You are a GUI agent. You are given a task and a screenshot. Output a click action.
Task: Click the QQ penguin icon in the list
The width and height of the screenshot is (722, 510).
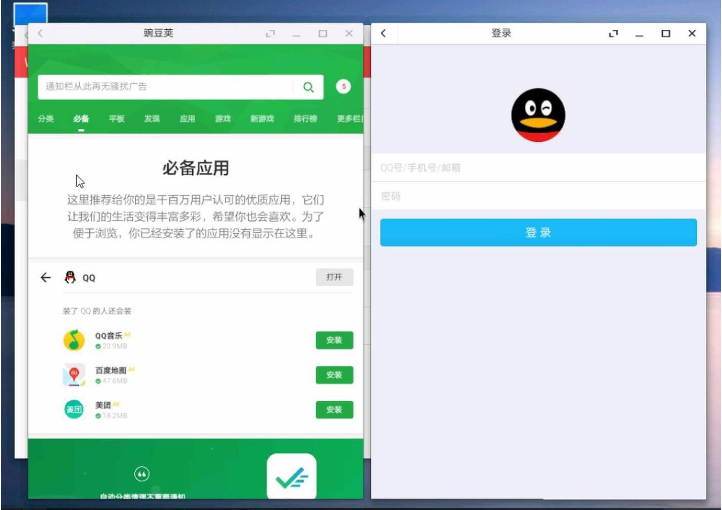click(x=70, y=278)
